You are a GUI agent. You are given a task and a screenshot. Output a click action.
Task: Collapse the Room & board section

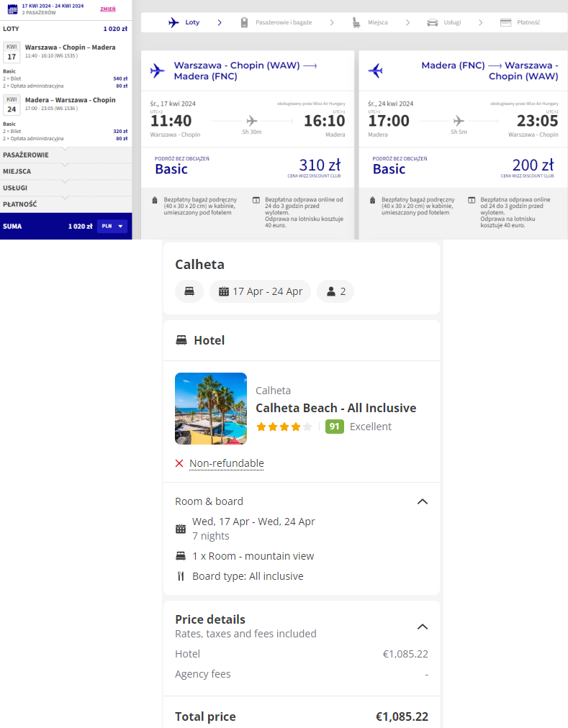422,501
